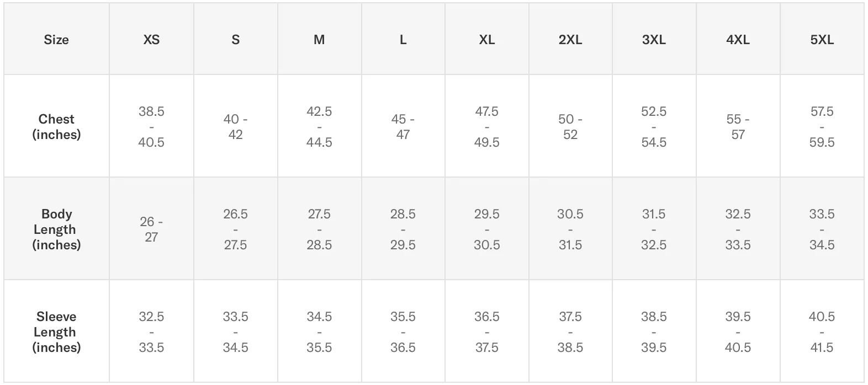This screenshot has height=385, width=868.
Task: Select the Chest (inches) row label
Action: tap(56, 127)
